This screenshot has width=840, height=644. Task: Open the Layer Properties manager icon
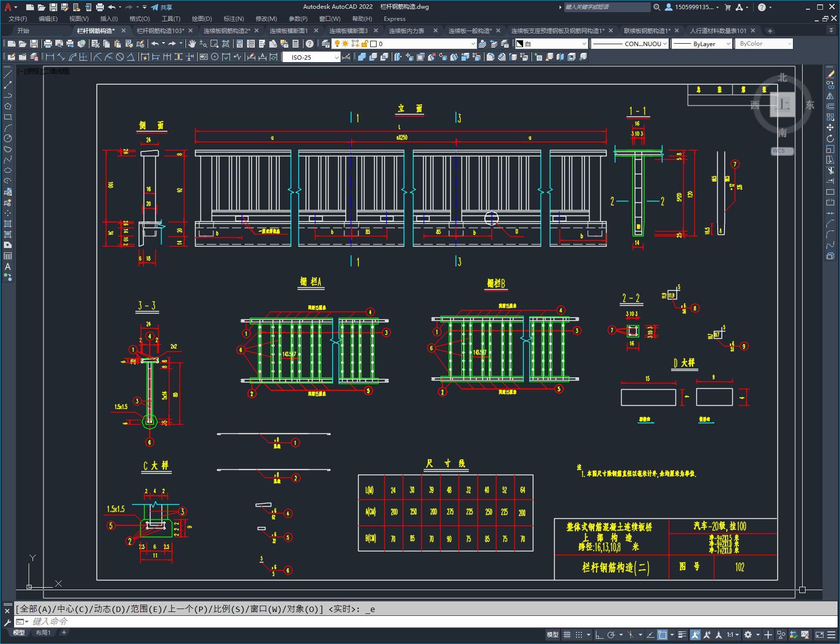[326, 44]
